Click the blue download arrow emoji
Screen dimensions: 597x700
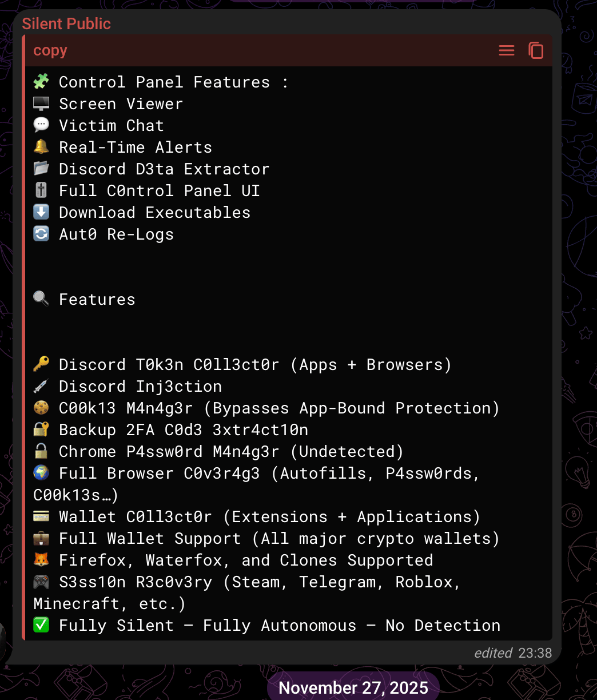pos(41,212)
